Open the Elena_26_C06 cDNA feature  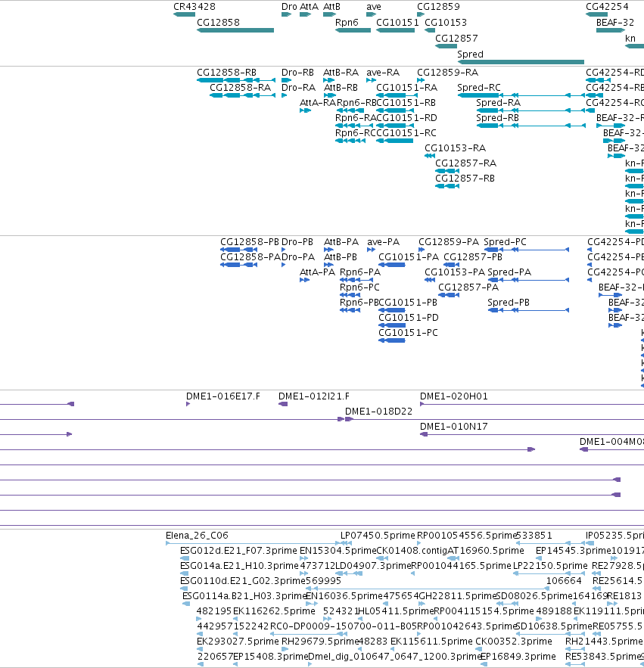[254, 542]
